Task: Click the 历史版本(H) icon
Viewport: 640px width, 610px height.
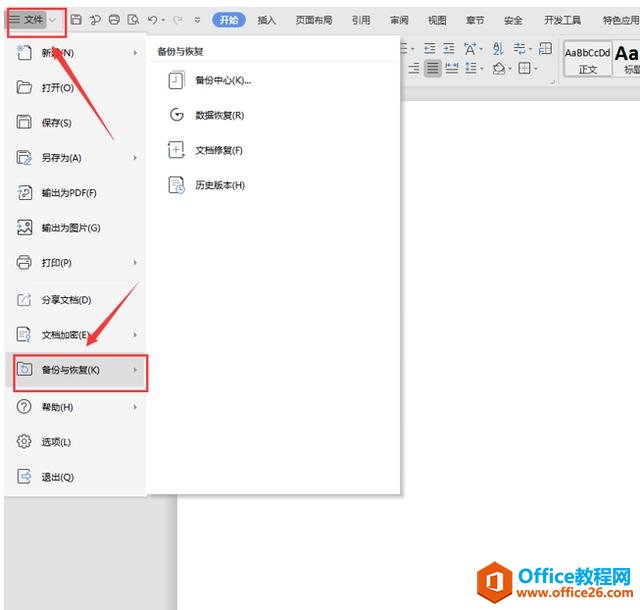Action: [176, 185]
